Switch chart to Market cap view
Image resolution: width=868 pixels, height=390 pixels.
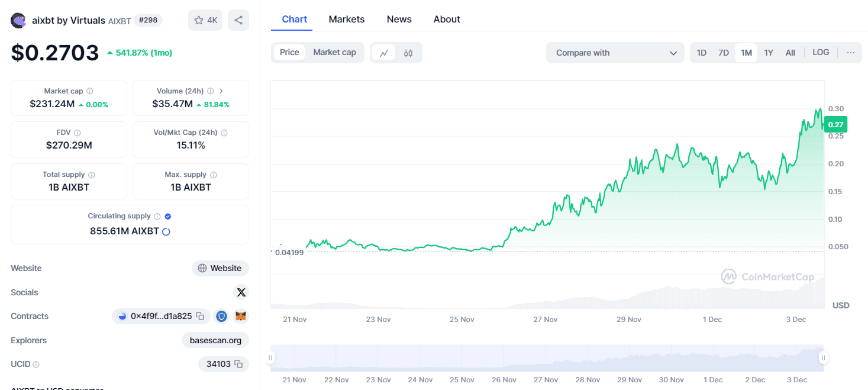[334, 52]
